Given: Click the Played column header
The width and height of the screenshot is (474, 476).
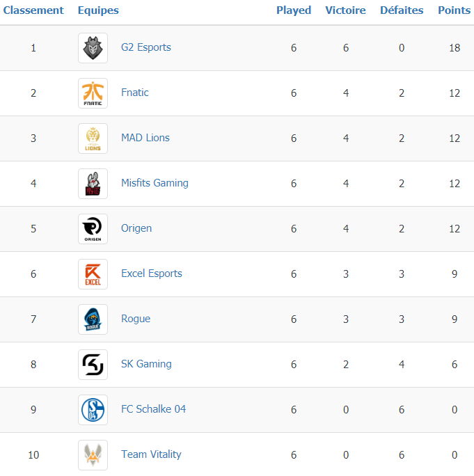Looking at the screenshot, I should pos(294,10).
